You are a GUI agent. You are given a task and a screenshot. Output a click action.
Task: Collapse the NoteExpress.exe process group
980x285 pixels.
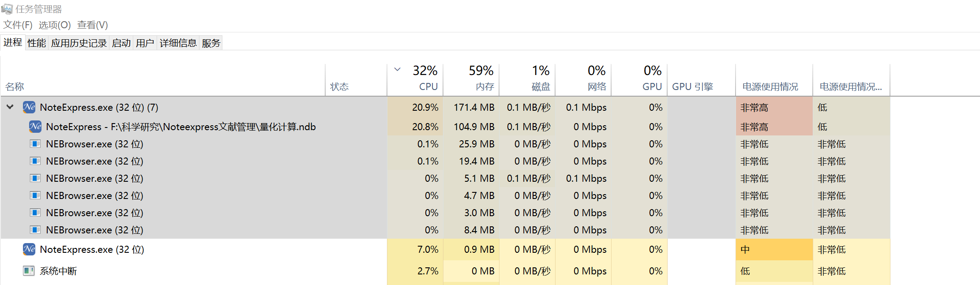[10, 107]
